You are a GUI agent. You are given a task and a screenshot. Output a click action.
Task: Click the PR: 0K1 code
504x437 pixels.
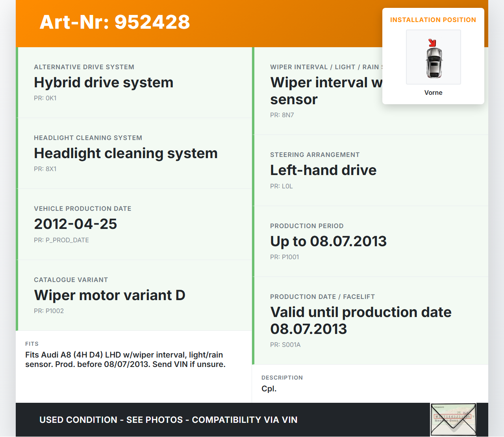click(x=45, y=98)
